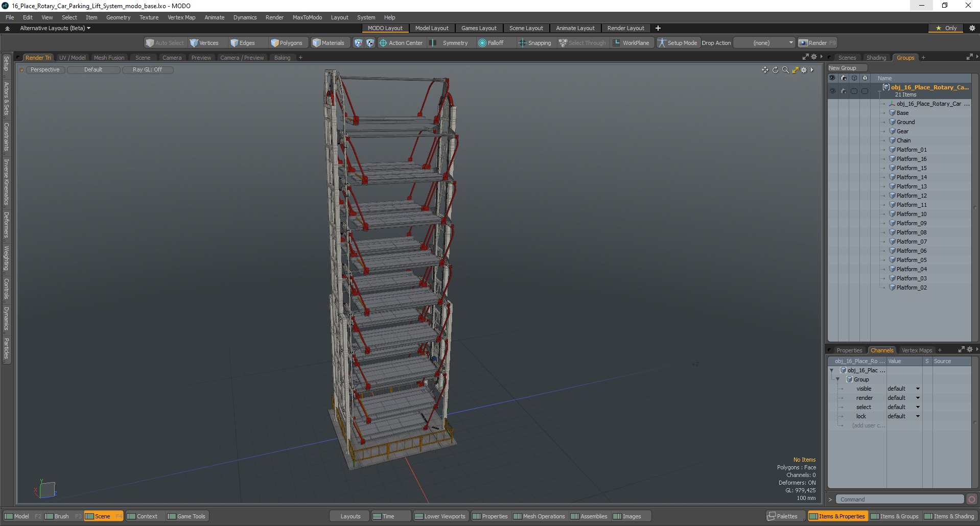The width and height of the screenshot is (980, 526).
Task: Click the viewport rotate icon
Action: click(x=775, y=70)
